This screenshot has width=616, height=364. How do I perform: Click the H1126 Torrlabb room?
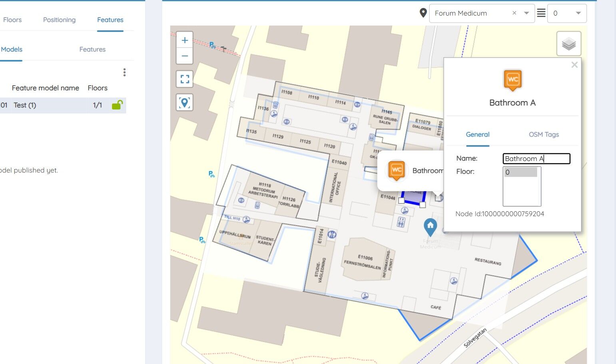[289, 202]
